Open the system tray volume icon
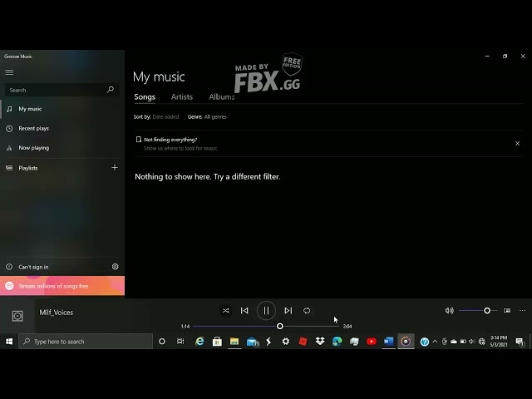532x399 pixels. [472, 342]
